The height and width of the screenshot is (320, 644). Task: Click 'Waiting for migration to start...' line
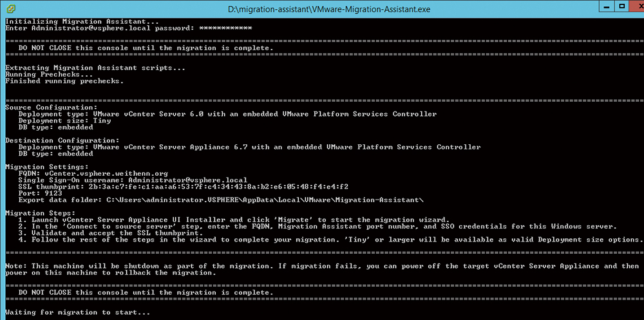click(78, 312)
